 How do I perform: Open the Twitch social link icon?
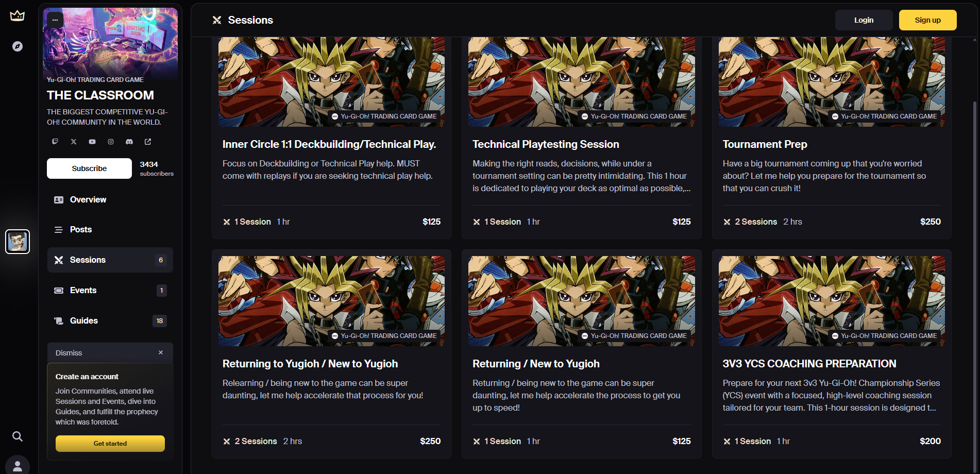[55, 142]
